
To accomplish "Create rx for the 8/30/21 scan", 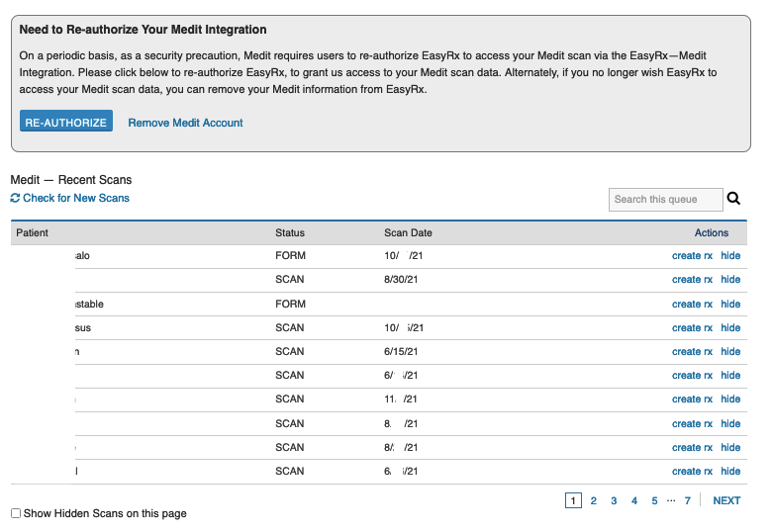I will 692,279.
